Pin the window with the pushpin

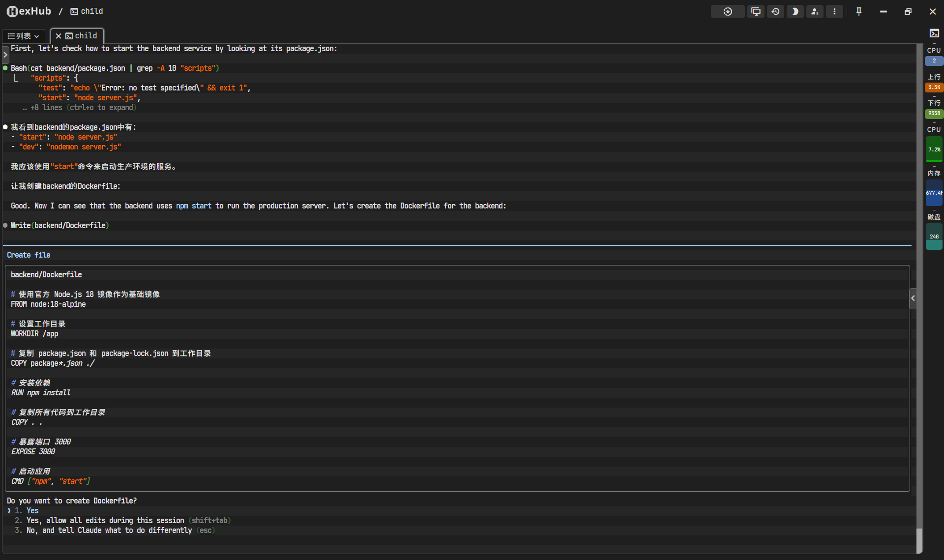859,11
